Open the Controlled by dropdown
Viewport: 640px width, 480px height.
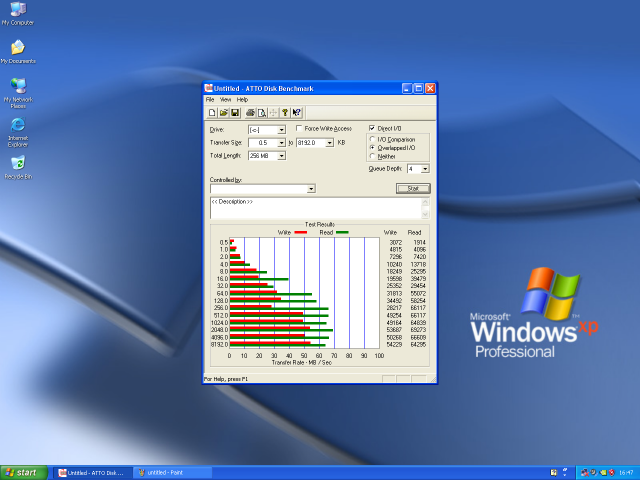pyautogui.click(x=311, y=189)
